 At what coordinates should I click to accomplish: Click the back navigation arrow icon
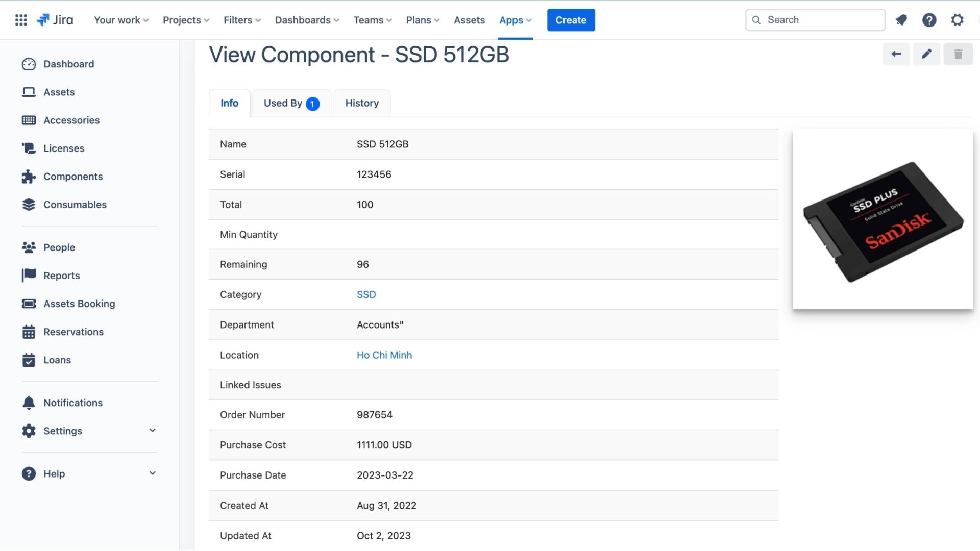(x=896, y=53)
